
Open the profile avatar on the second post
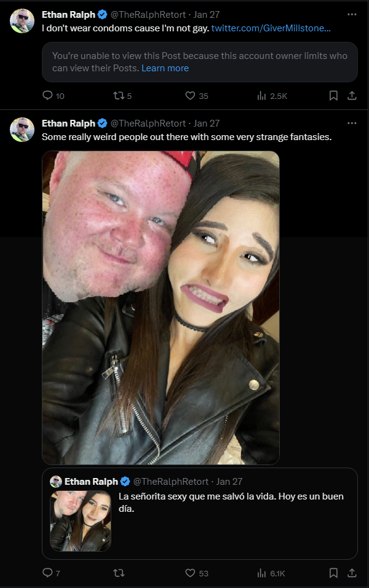pyautogui.click(x=22, y=130)
